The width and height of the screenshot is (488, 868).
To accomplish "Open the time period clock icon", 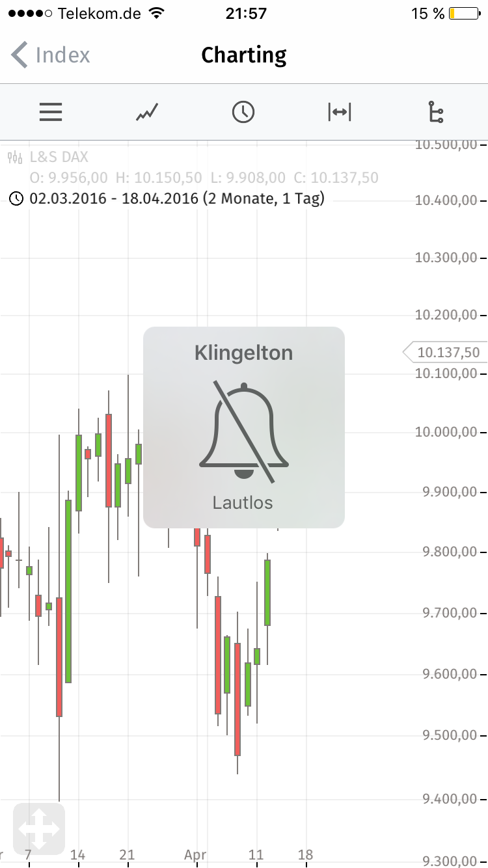I will click(243, 113).
